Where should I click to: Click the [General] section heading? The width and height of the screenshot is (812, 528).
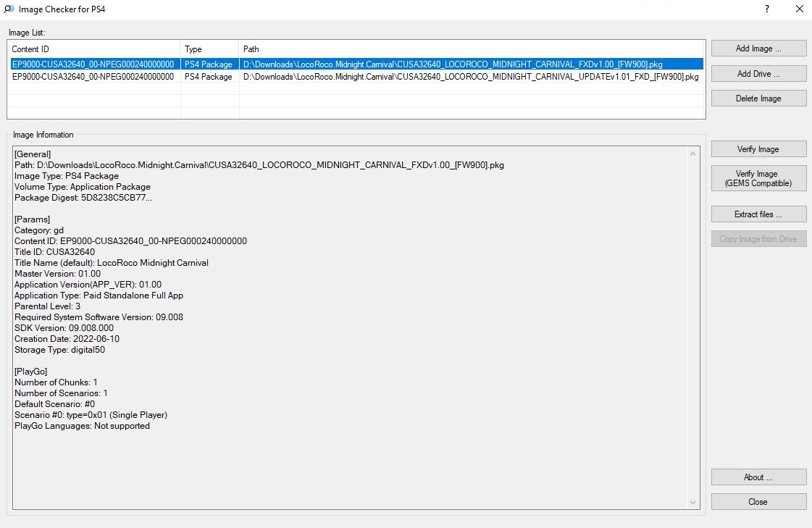(x=33, y=154)
